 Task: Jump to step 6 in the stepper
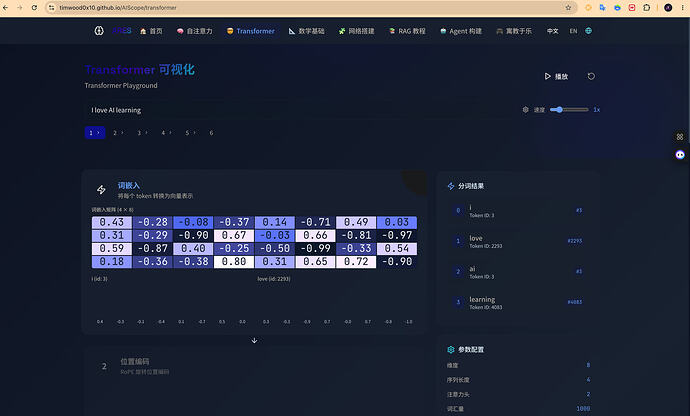click(x=211, y=133)
